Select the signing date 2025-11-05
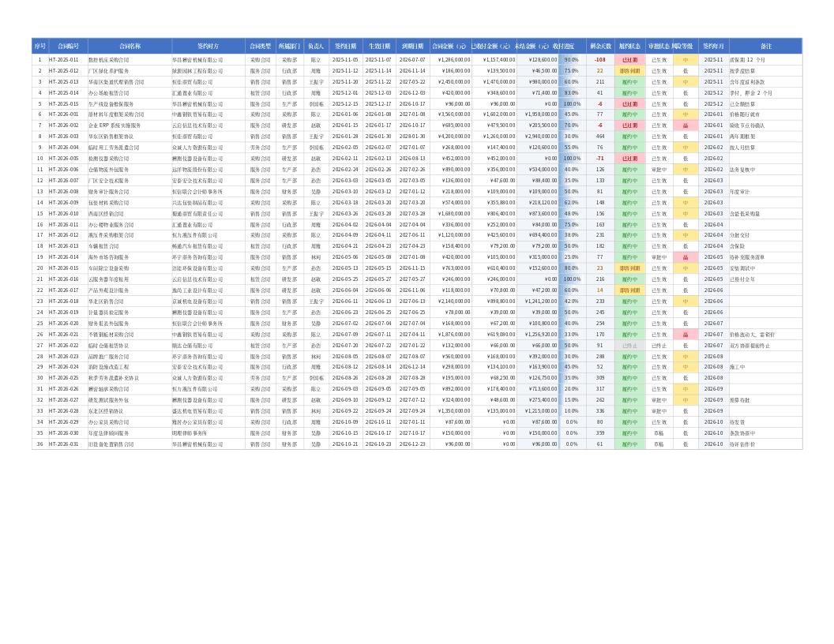834x644 pixels. coord(345,60)
